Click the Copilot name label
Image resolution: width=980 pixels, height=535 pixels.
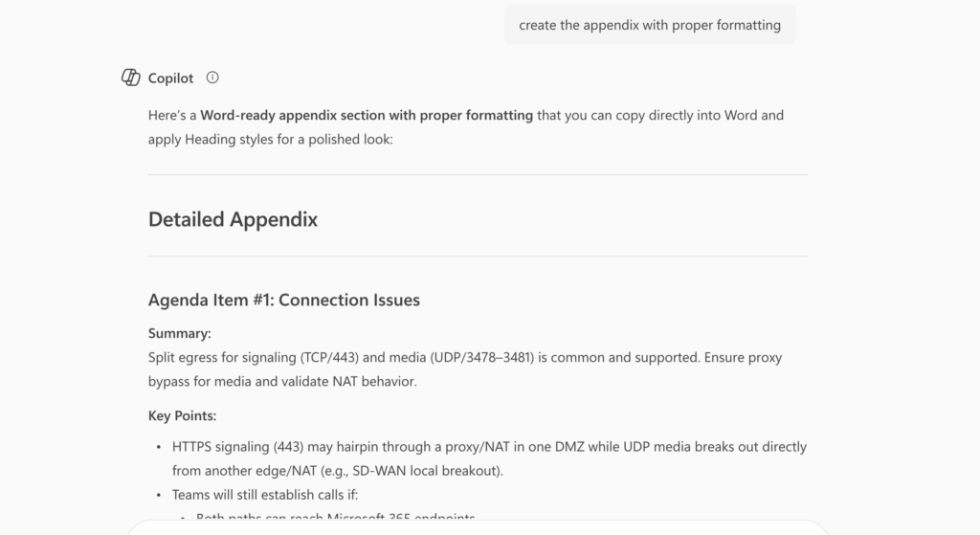pos(170,78)
